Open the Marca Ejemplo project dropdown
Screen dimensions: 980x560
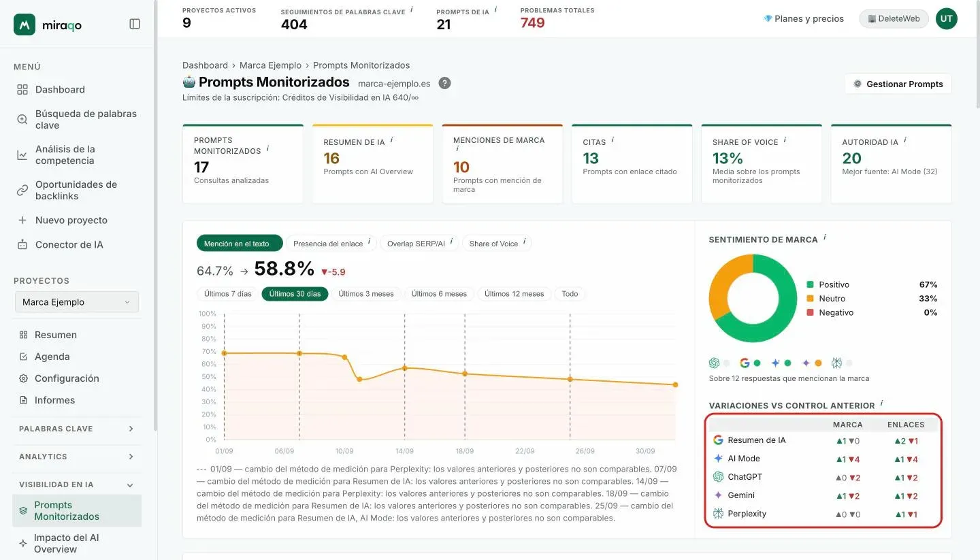[77, 302]
